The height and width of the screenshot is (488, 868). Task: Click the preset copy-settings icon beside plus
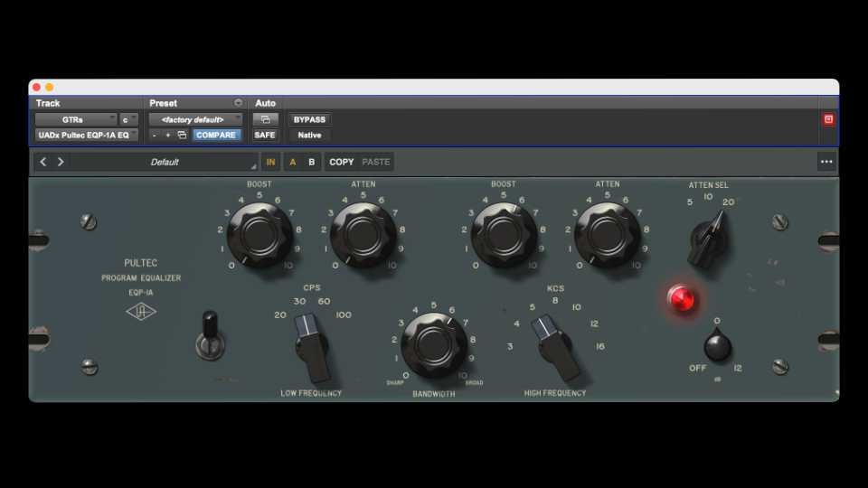coord(182,135)
